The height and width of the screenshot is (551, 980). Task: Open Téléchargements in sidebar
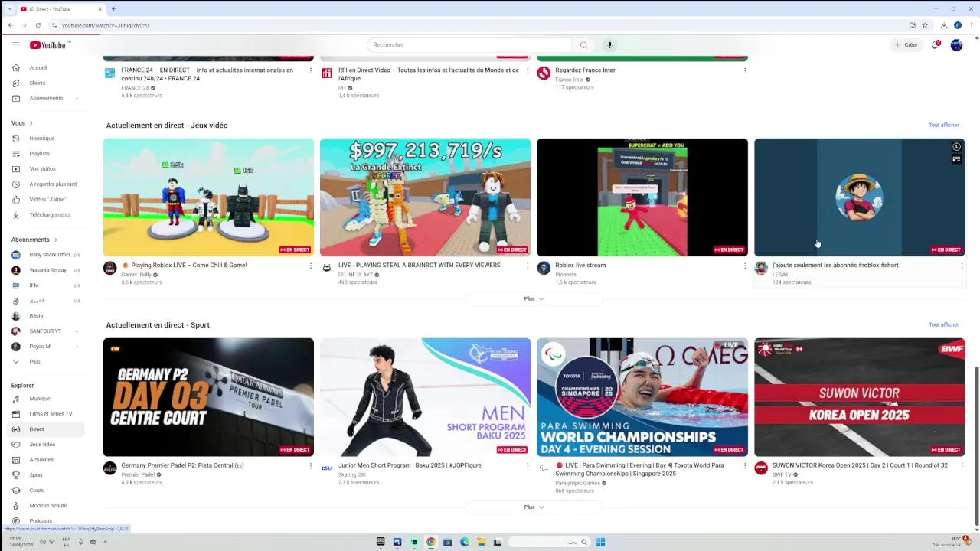click(44, 215)
